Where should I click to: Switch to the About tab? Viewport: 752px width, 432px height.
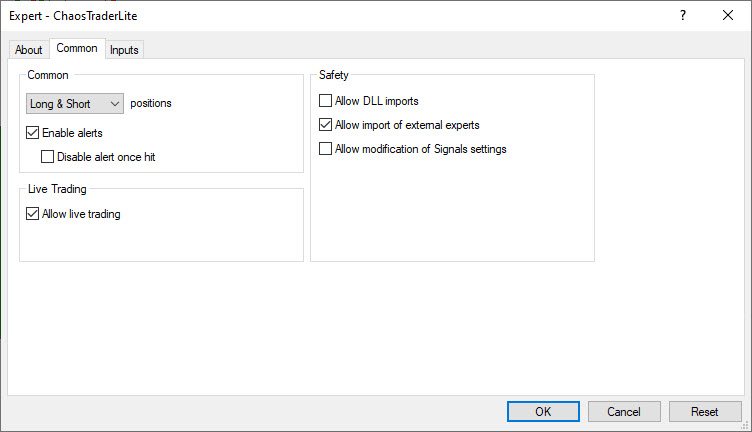29,50
